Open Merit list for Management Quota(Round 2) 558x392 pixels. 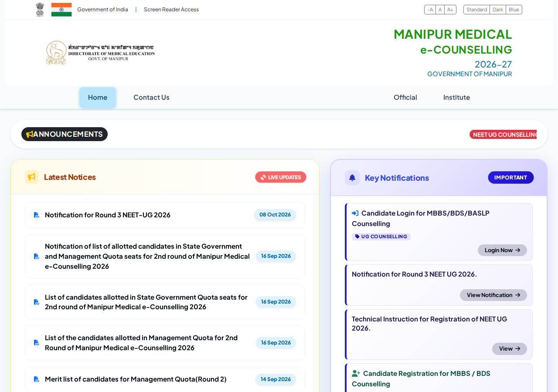click(x=136, y=379)
